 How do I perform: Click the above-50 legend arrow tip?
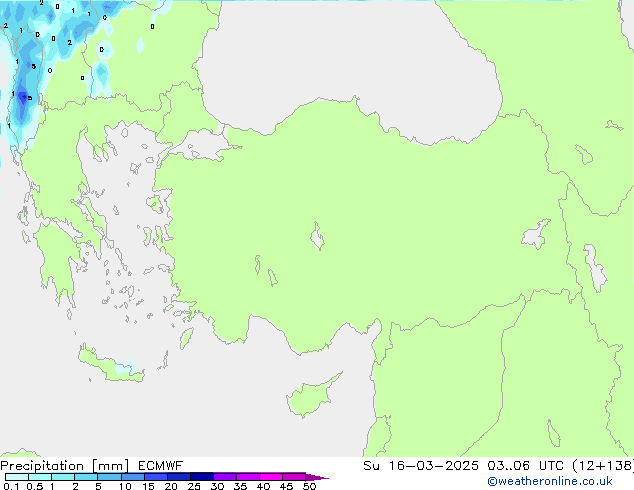point(317,477)
